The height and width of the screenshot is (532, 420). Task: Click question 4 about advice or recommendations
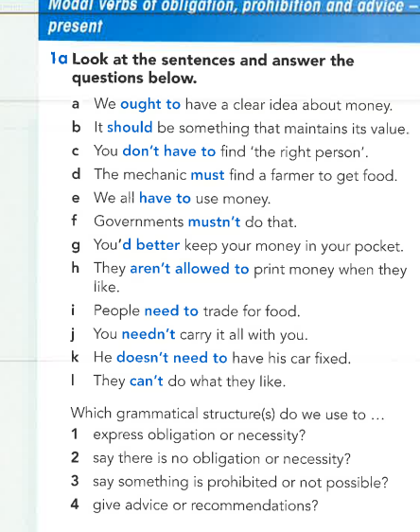point(195,505)
